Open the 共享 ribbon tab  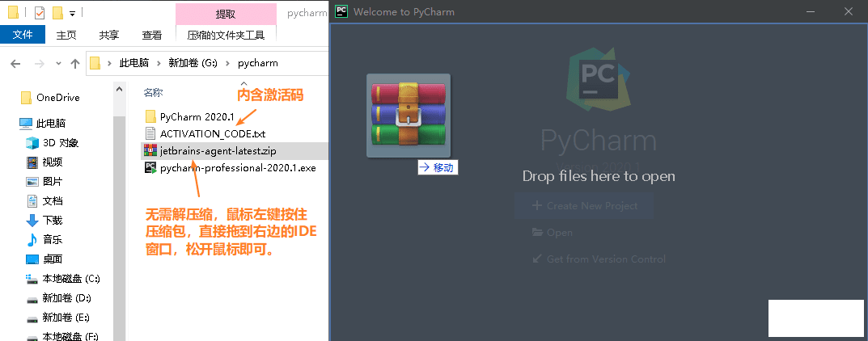pyautogui.click(x=109, y=35)
